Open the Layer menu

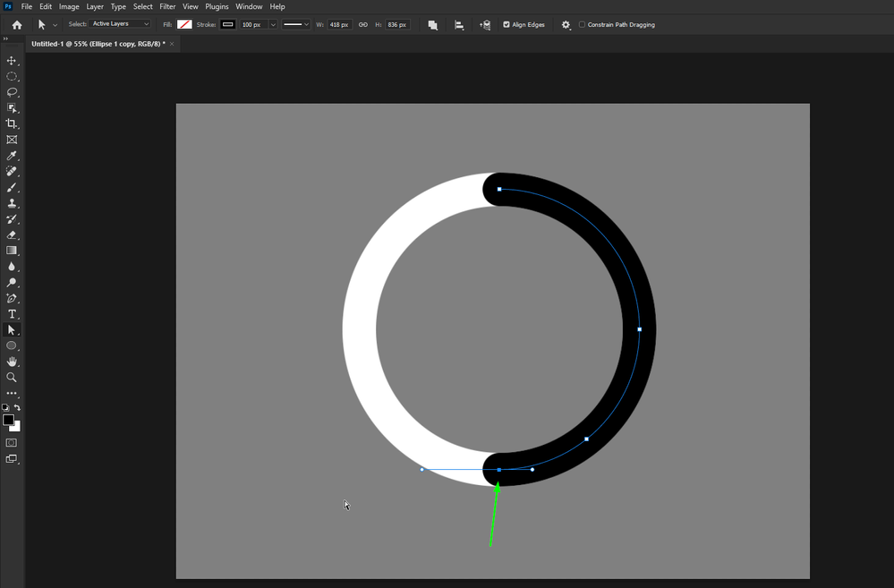[x=95, y=7]
